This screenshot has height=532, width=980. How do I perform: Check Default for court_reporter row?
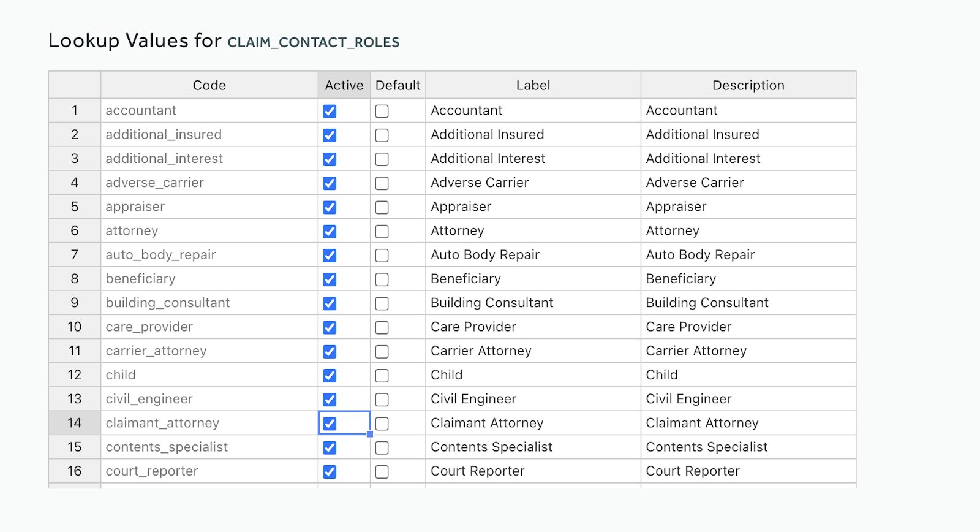point(382,471)
